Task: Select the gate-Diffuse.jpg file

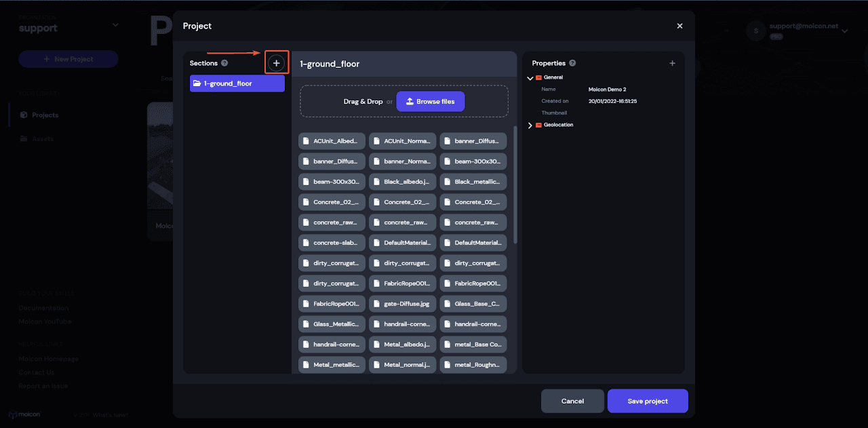Action: click(x=402, y=304)
